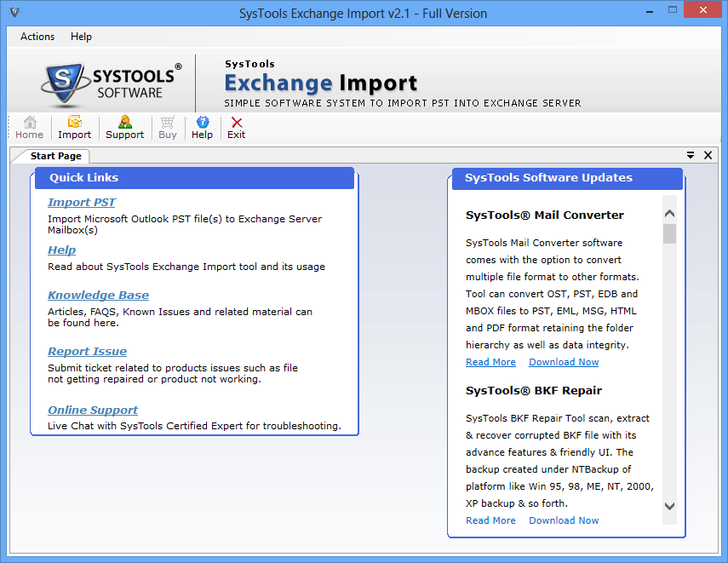Open the Help toolbar icon
This screenshot has width=728, height=563.
pyautogui.click(x=202, y=128)
